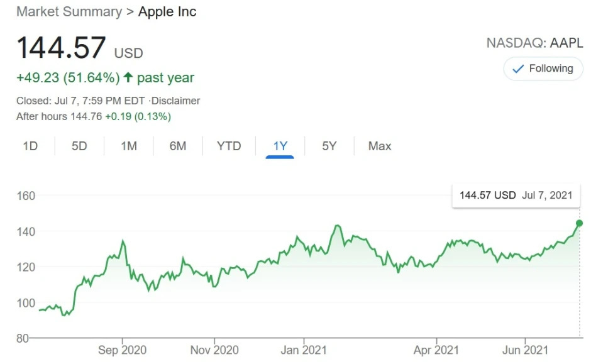Select the currently active 1Y tab

[x=280, y=145]
